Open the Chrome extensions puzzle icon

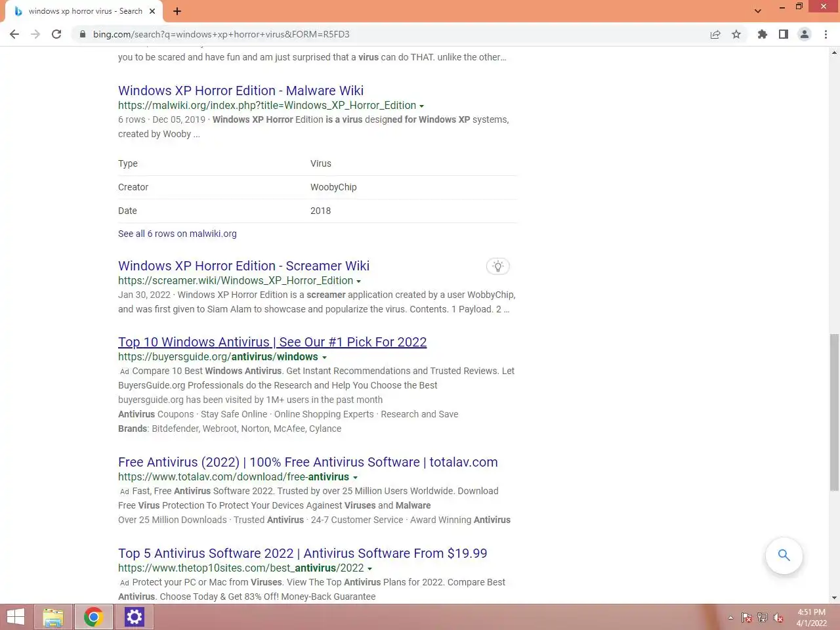click(762, 34)
